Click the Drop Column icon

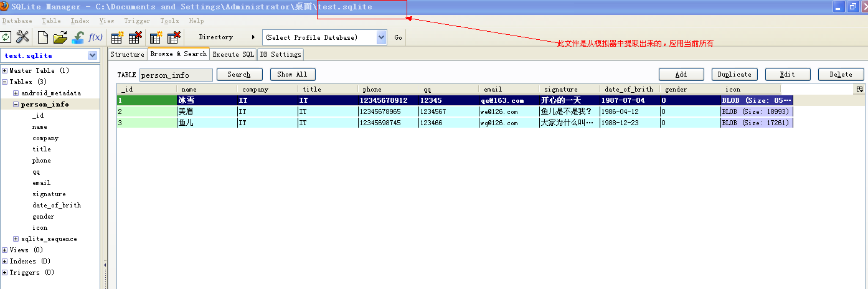(x=174, y=37)
